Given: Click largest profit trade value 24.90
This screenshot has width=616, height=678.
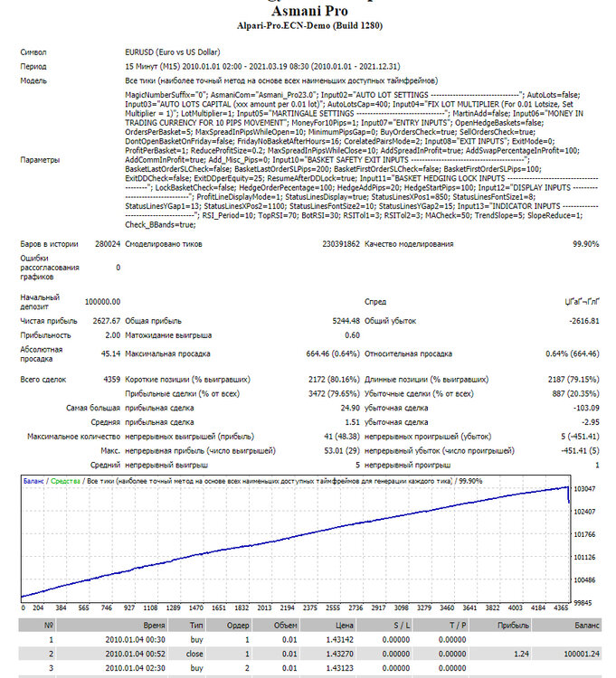Looking at the screenshot, I should [350, 408].
